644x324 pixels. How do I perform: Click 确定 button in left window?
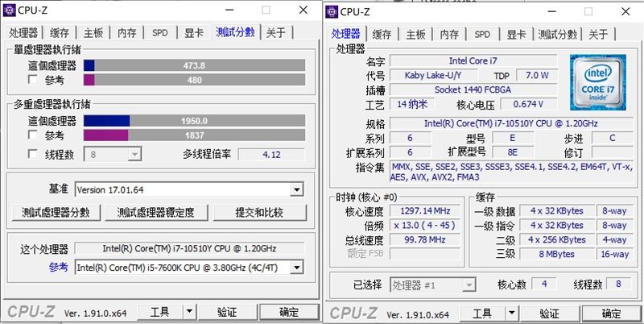tap(289, 312)
